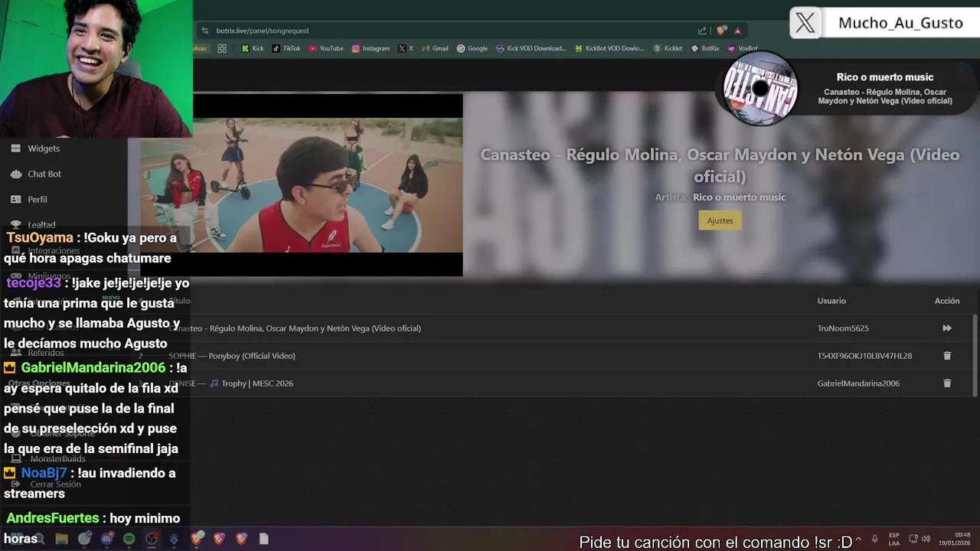Click the microphone icon in system tray
The image size is (980, 551).
pyautogui.click(x=874, y=539)
